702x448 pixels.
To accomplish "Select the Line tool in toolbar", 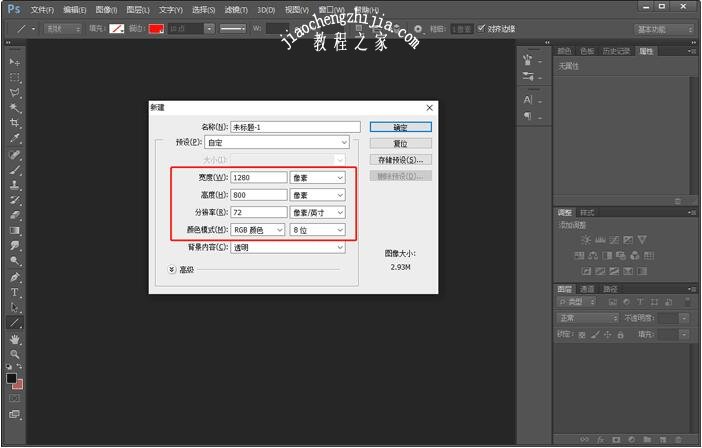I will [15, 323].
